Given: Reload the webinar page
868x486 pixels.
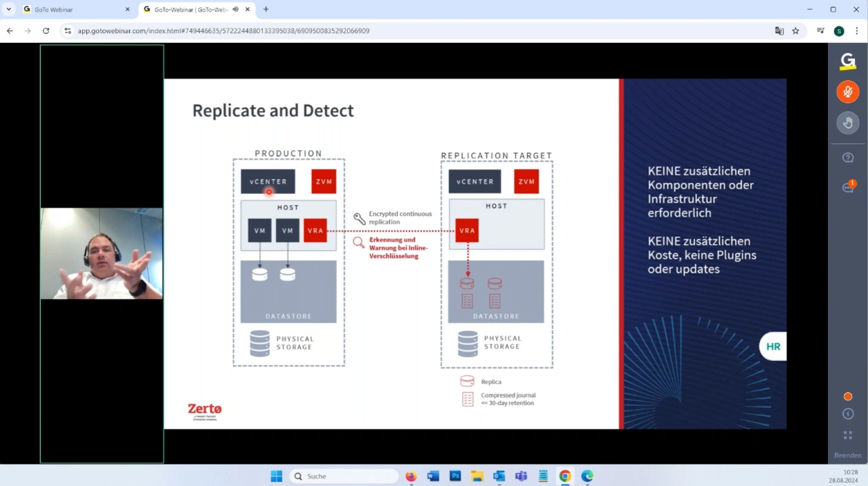Looking at the screenshot, I should [46, 31].
